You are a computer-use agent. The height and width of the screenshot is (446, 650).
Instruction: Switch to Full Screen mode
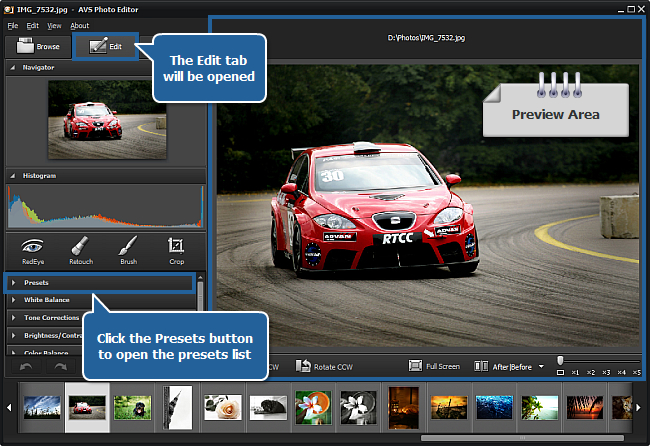pos(434,366)
